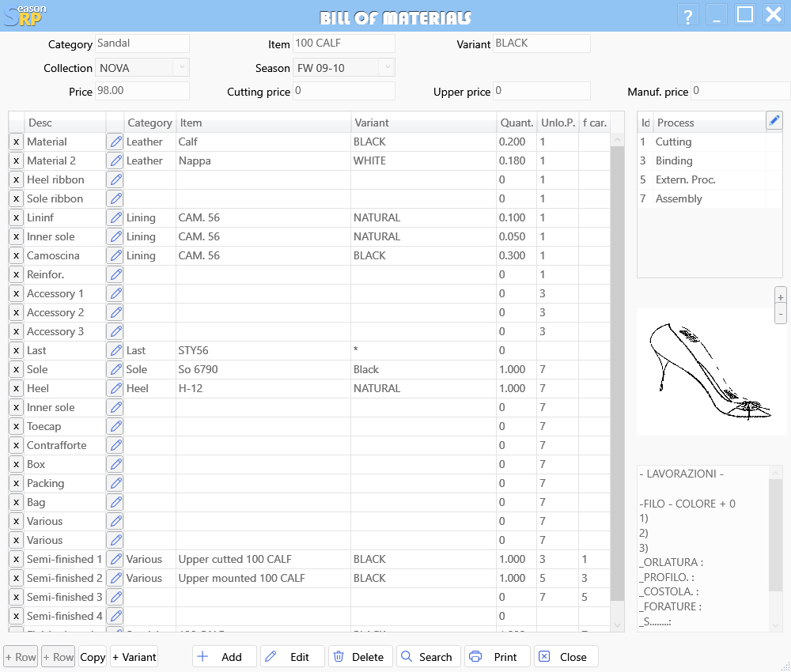Click the Variant BLACK input field at top
The height and width of the screenshot is (672, 791).
pyautogui.click(x=542, y=43)
